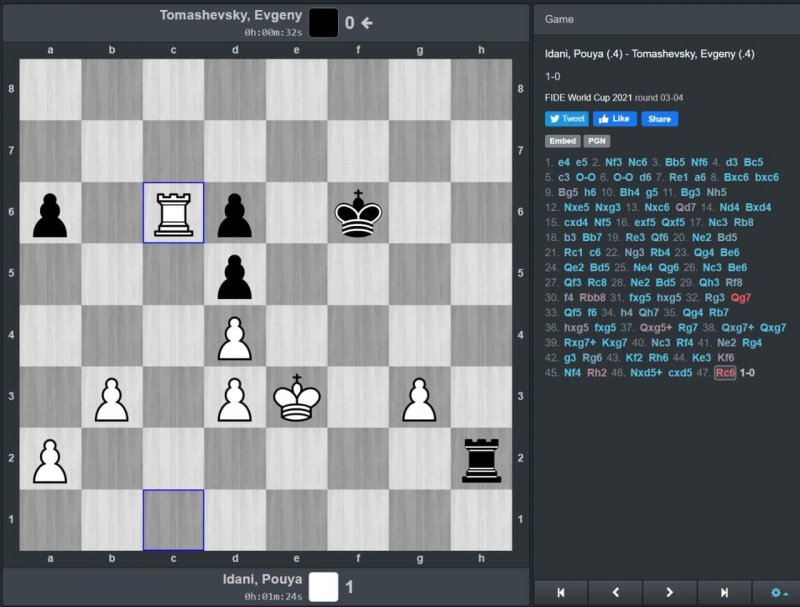Click the blue Share button
This screenshot has height=607, width=800.
point(659,119)
